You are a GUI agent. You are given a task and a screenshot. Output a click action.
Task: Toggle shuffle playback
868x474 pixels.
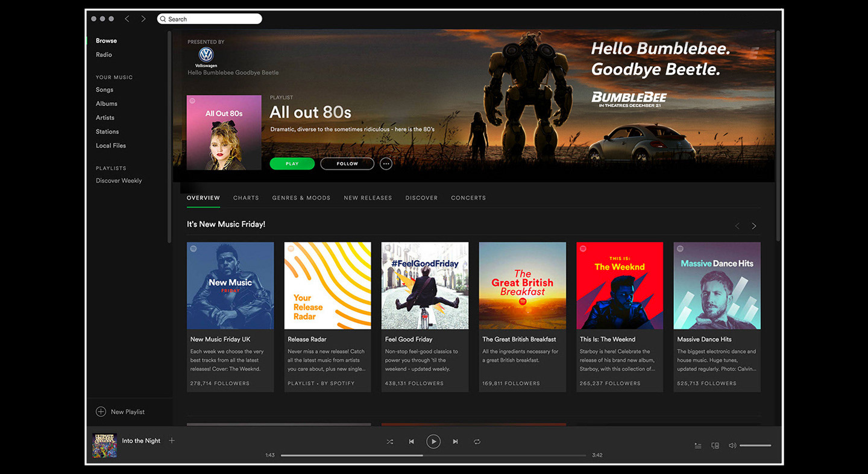pos(390,442)
